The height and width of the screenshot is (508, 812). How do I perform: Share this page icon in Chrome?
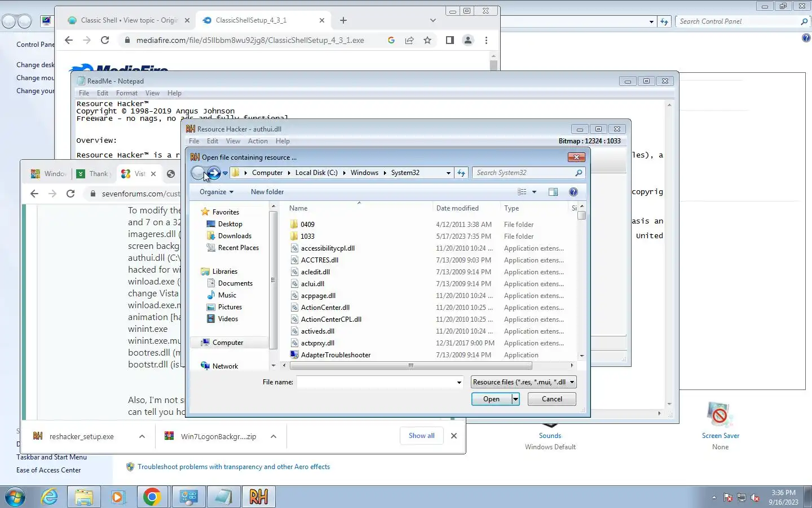[x=409, y=40]
